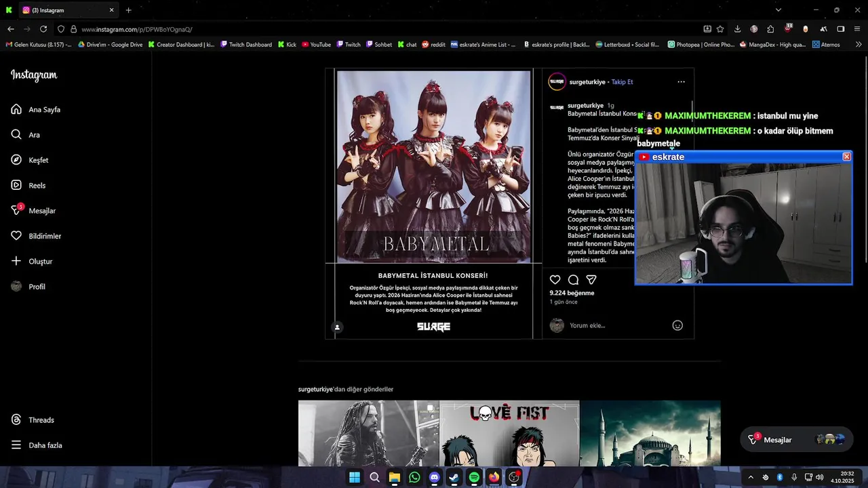Open Ana Sayfa in Instagram sidebar
The width and height of the screenshot is (868, 488).
coord(36,109)
